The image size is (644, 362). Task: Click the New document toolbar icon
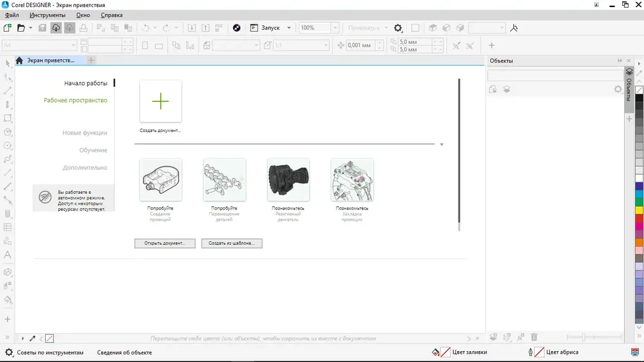click(x=7, y=28)
